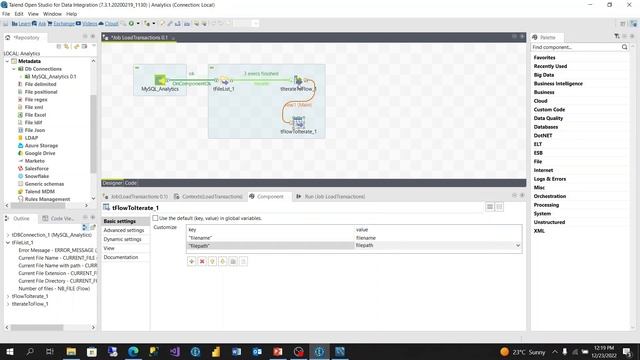Click the Find component search field
640x360 pixels.
point(576,47)
